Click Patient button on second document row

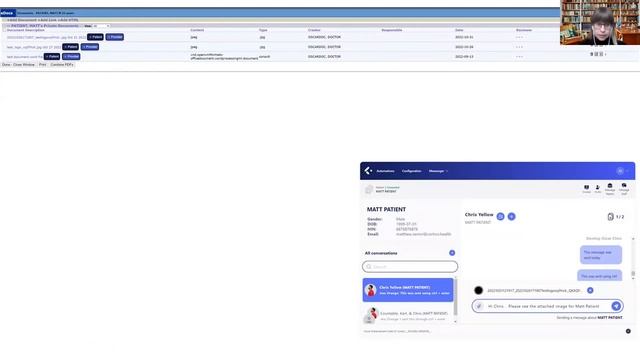tap(70, 47)
